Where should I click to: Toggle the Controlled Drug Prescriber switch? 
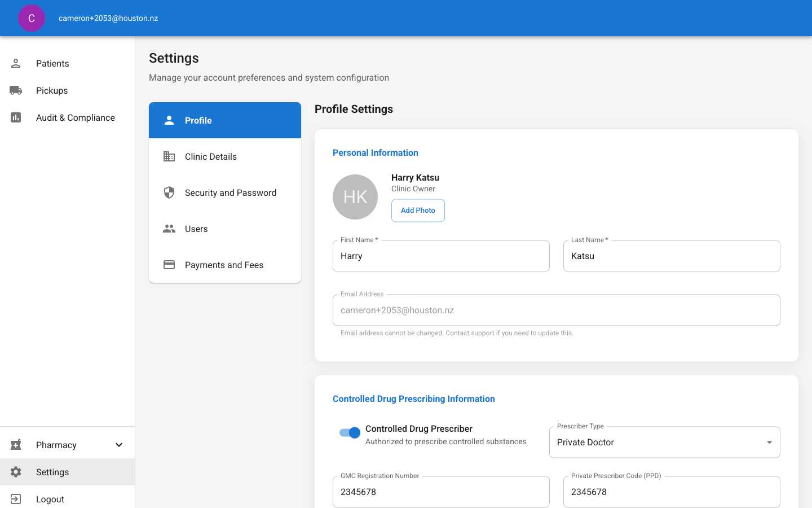350,433
